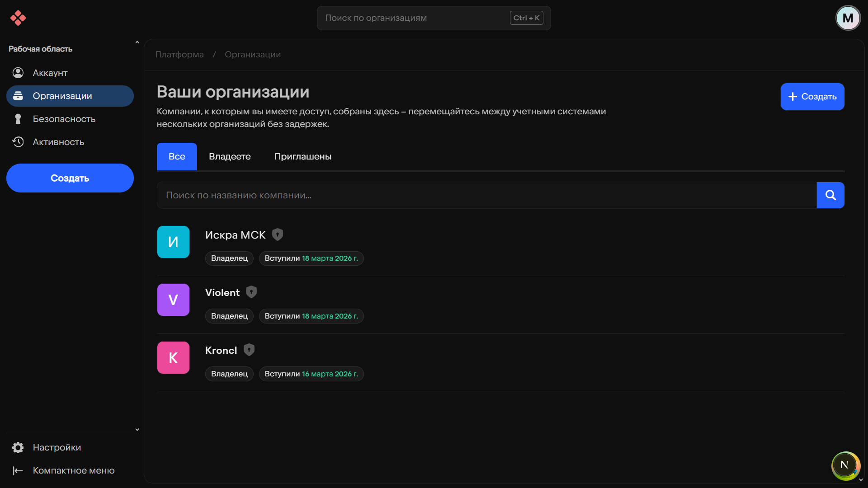Click shield badge next to Искра МСК
The image size is (868, 488).
click(x=278, y=235)
